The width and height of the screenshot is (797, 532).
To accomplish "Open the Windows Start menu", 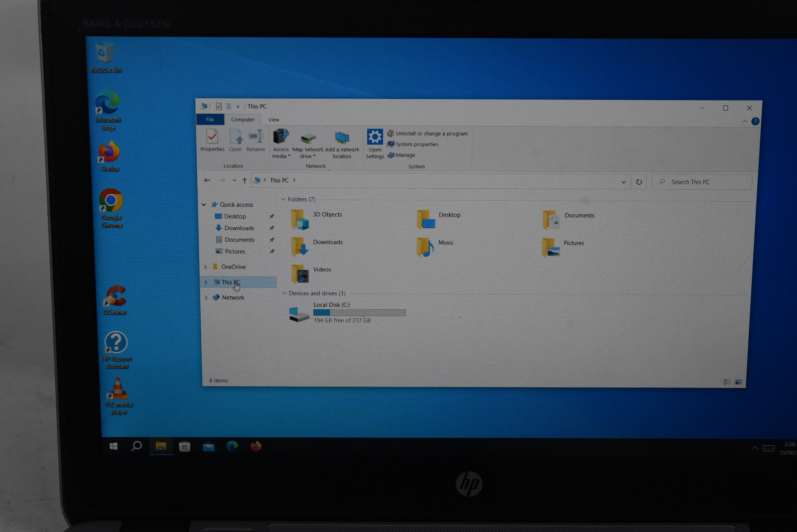I will (x=113, y=446).
